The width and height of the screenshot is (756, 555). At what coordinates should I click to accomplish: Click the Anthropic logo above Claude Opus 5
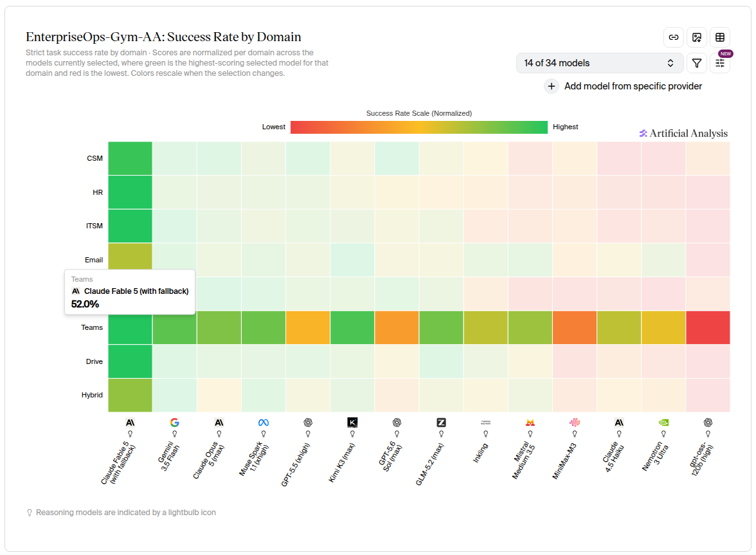point(219,423)
